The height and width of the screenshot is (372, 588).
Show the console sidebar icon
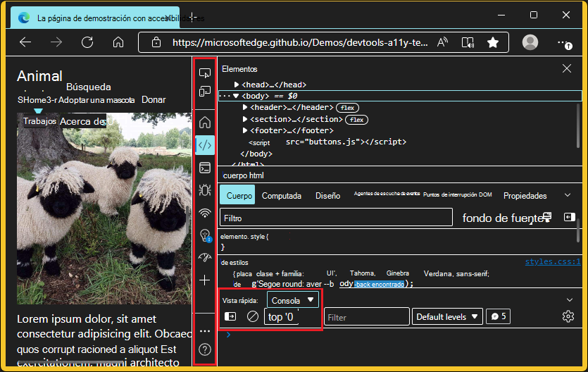tap(230, 316)
